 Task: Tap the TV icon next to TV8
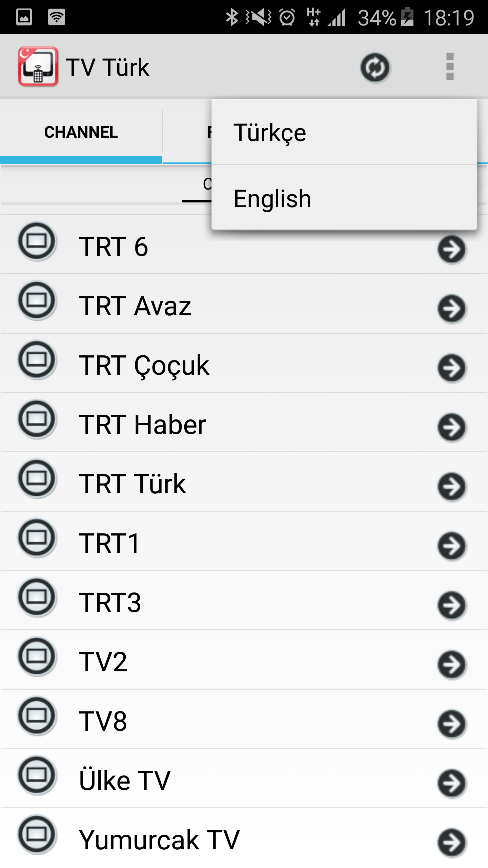[x=37, y=716]
